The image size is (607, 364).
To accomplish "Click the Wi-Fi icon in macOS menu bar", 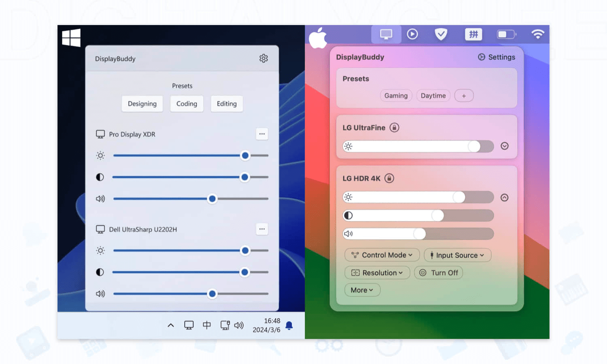I will click(x=537, y=34).
